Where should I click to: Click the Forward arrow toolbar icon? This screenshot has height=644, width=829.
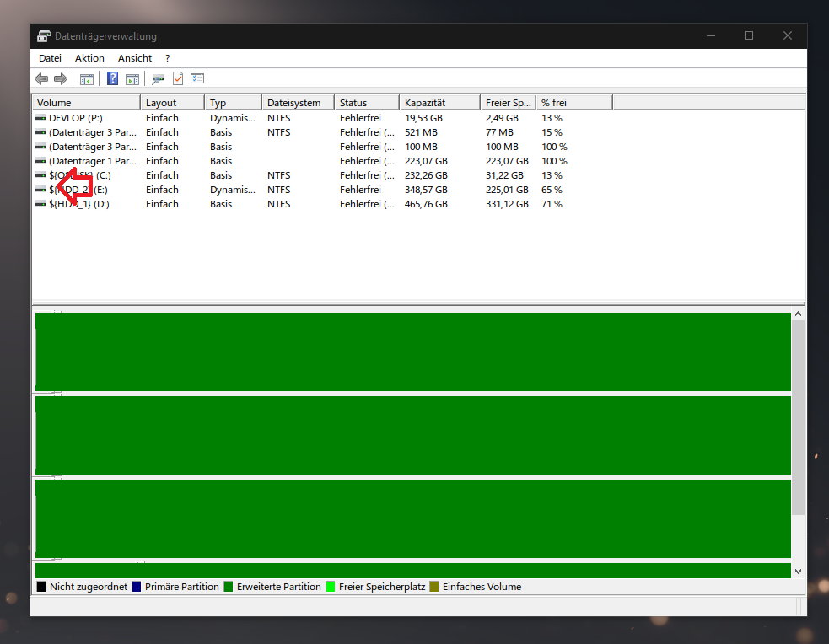[61, 78]
